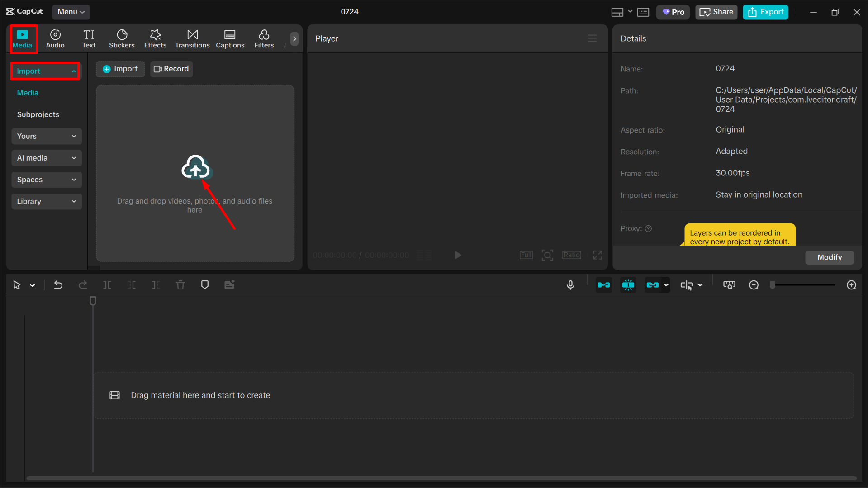Select the Filters panel
Image resolution: width=868 pixels, height=488 pixels.
(x=264, y=38)
